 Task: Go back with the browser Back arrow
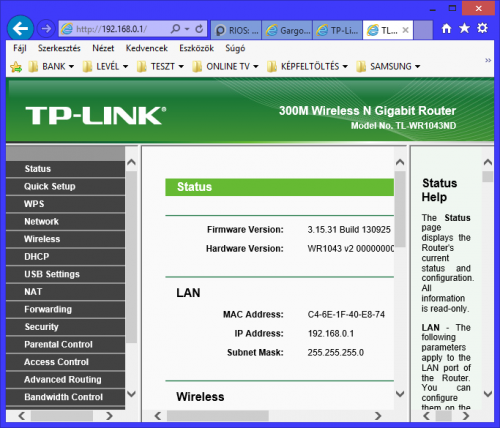pyautogui.click(x=20, y=29)
